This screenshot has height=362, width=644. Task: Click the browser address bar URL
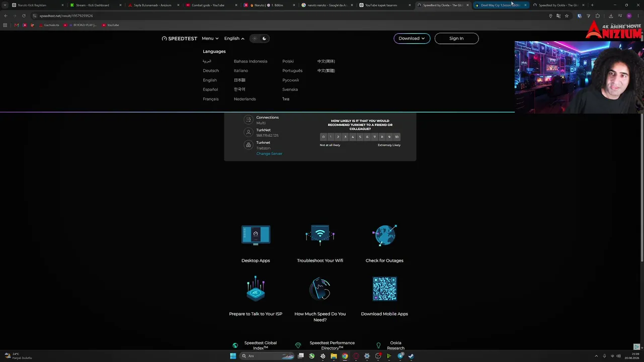click(66, 16)
